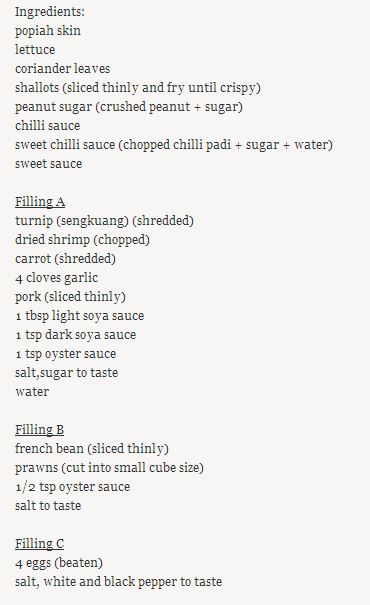
Task: Click the 4 cloves garlic line
Action: (56, 278)
